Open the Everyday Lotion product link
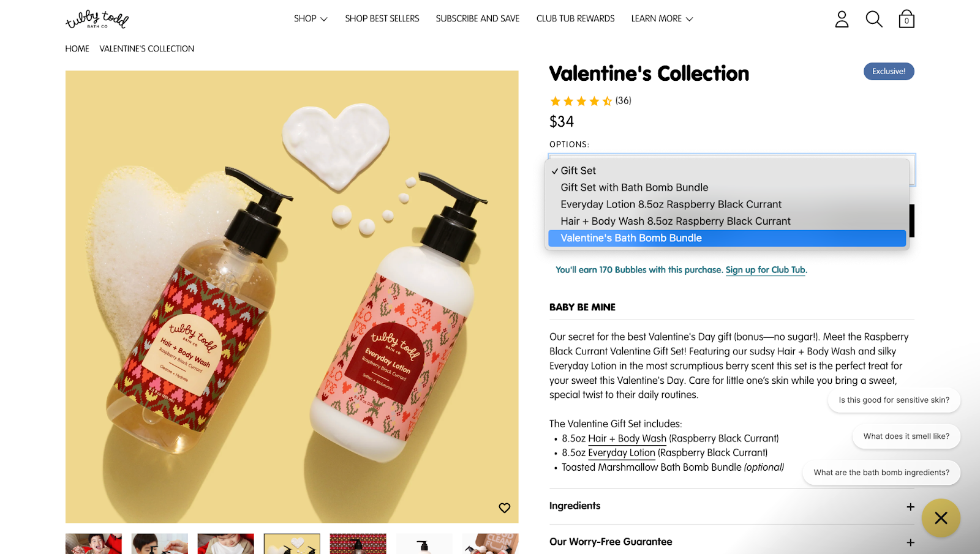This screenshot has height=554, width=980. (622, 453)
